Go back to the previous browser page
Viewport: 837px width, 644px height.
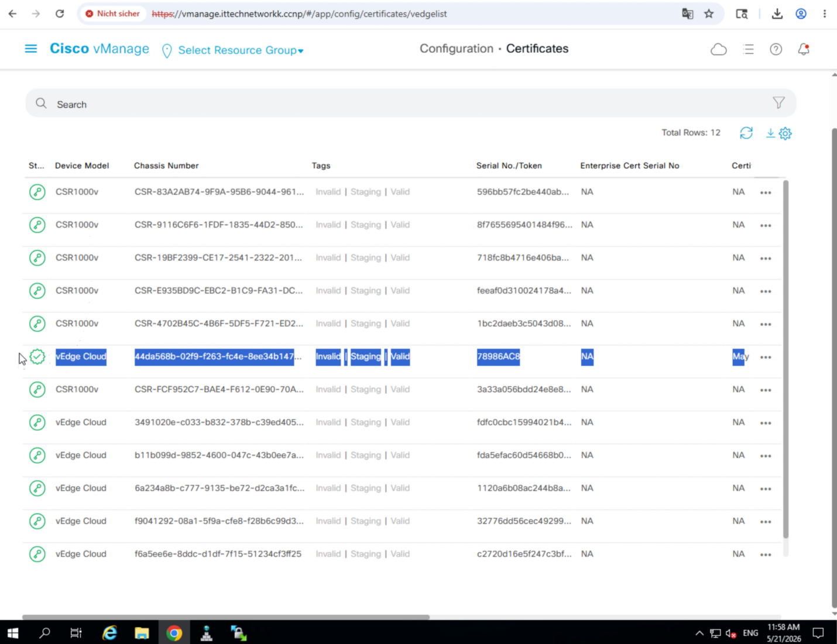coord(13,13)
